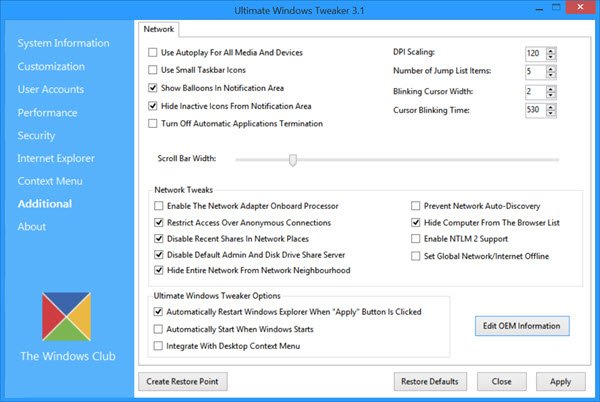This screenshot has width=600, height=402.
Task: Apply the tweak changes
Action: click(560, 381)
